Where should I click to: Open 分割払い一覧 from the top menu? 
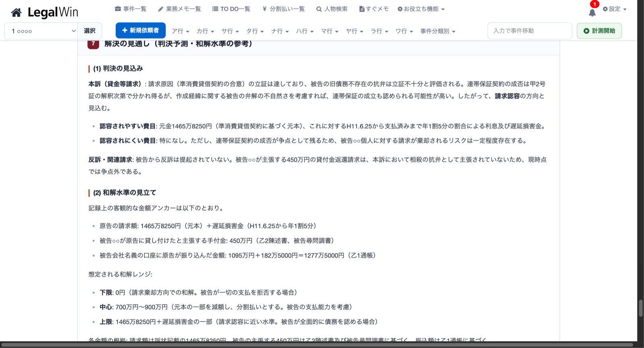point(283,9)
